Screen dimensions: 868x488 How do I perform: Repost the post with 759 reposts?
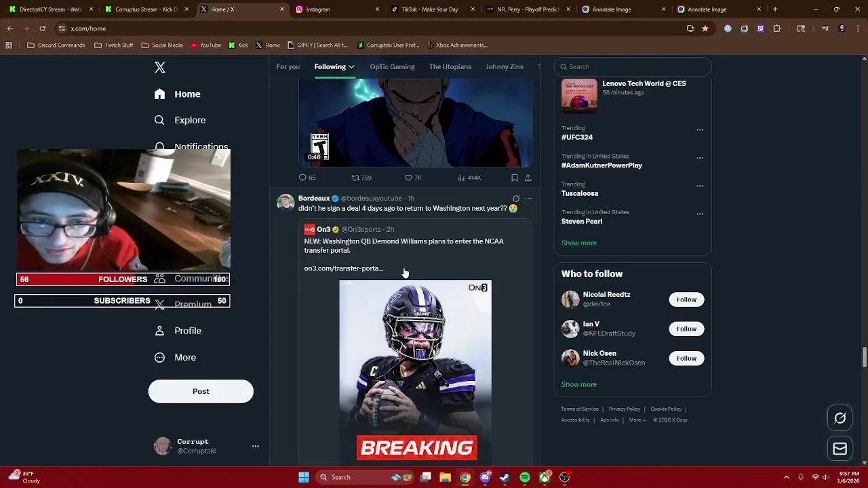click(x=361, y=178)
